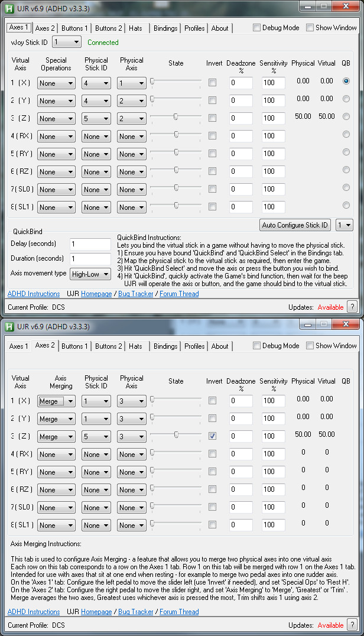This screenshot has width=364, height=636.
Task: Enable Debug Mode in the upper window
Action: pyautogui.click(x=257, y=28)
